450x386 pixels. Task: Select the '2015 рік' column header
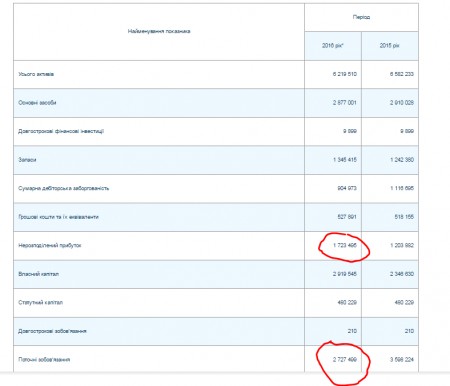click(389, 46)
